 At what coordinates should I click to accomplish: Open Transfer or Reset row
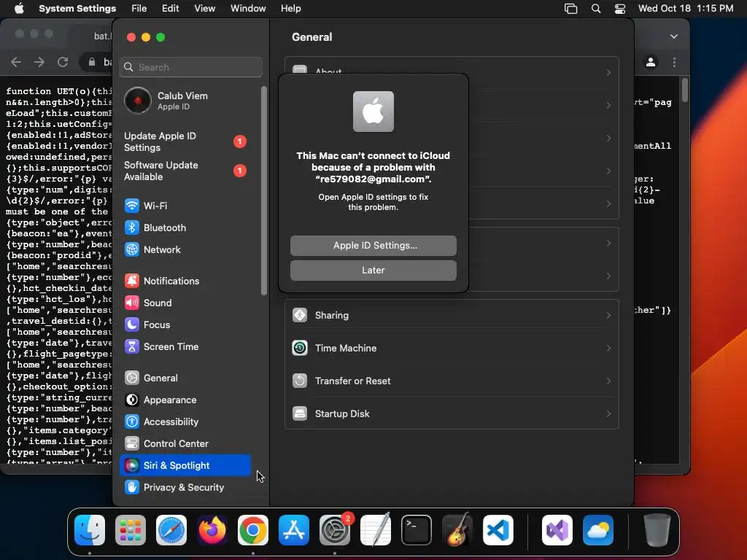pos(452,381)
